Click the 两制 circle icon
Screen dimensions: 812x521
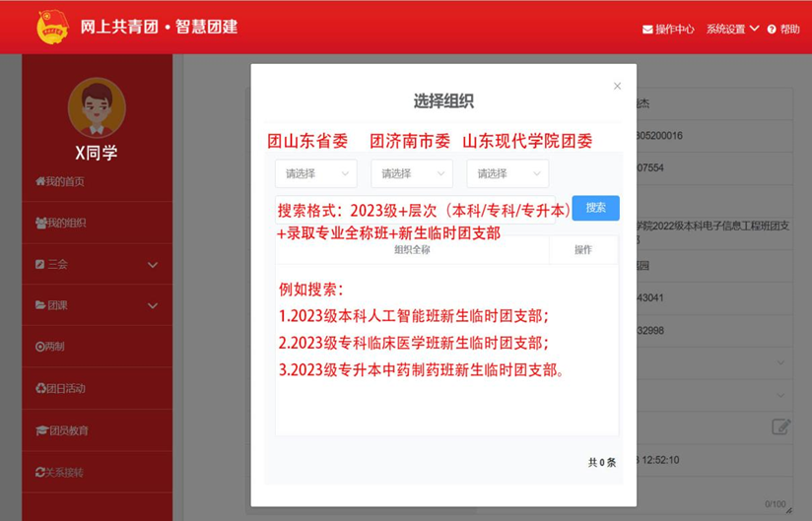tap(39, 347)
